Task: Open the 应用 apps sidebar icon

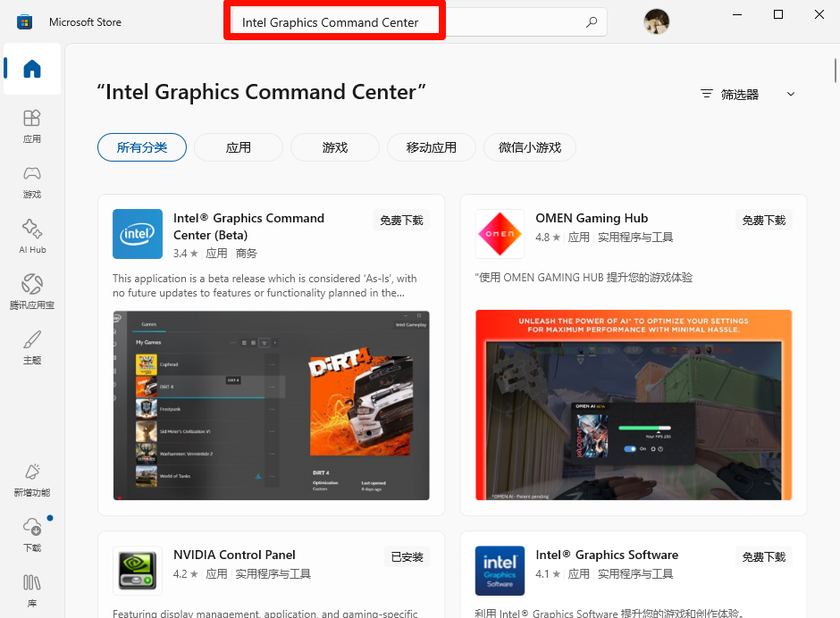Action: [32, 126]
